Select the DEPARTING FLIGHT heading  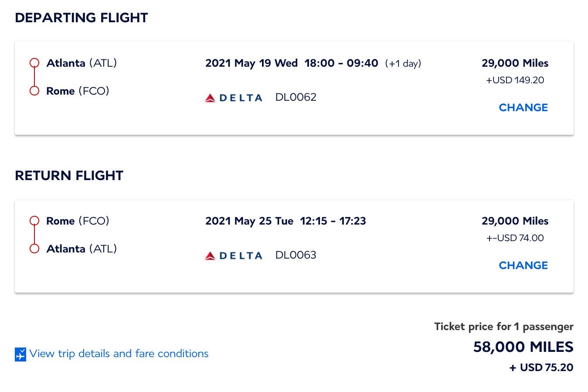click(82, 18)
